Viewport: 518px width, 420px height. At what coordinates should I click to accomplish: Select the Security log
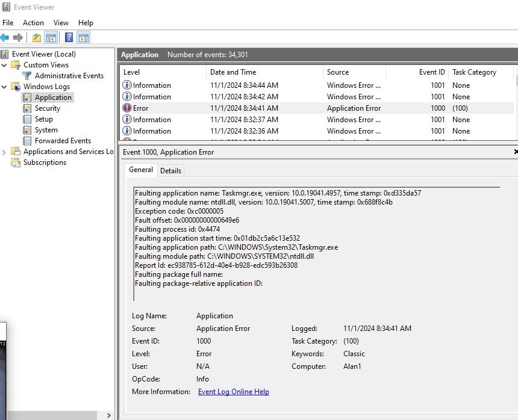click(x=48, y=108)
